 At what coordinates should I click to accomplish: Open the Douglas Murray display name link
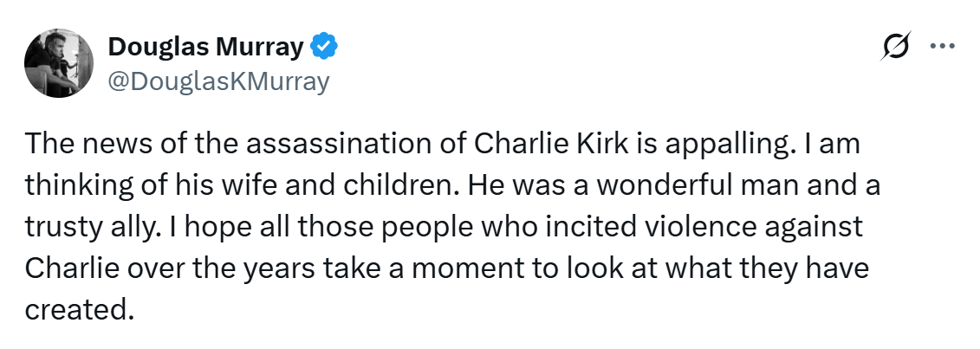(205, 47)
